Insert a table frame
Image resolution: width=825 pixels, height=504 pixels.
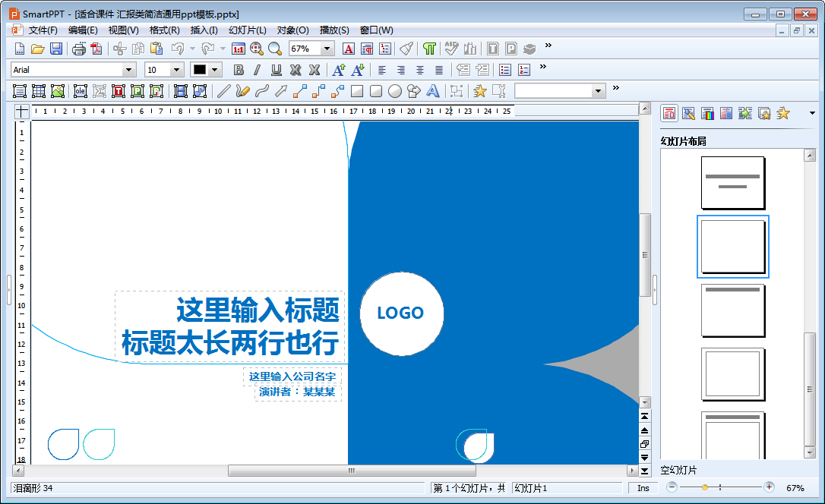coord(39,91)
